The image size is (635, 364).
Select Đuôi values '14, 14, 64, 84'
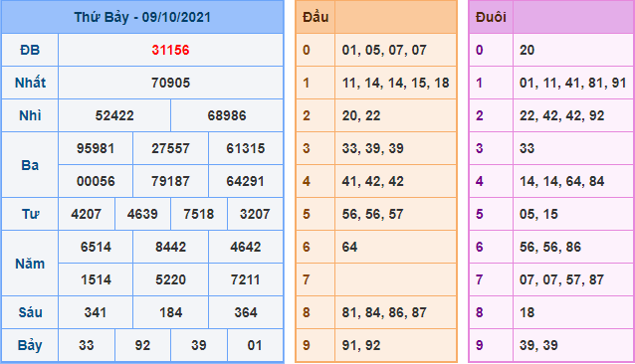[x=561, y=181]
